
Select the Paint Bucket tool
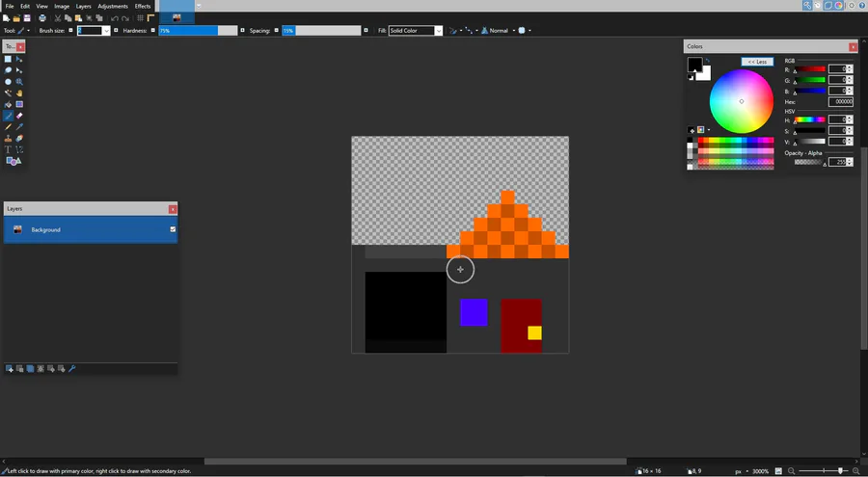click(x=8, y=104)
